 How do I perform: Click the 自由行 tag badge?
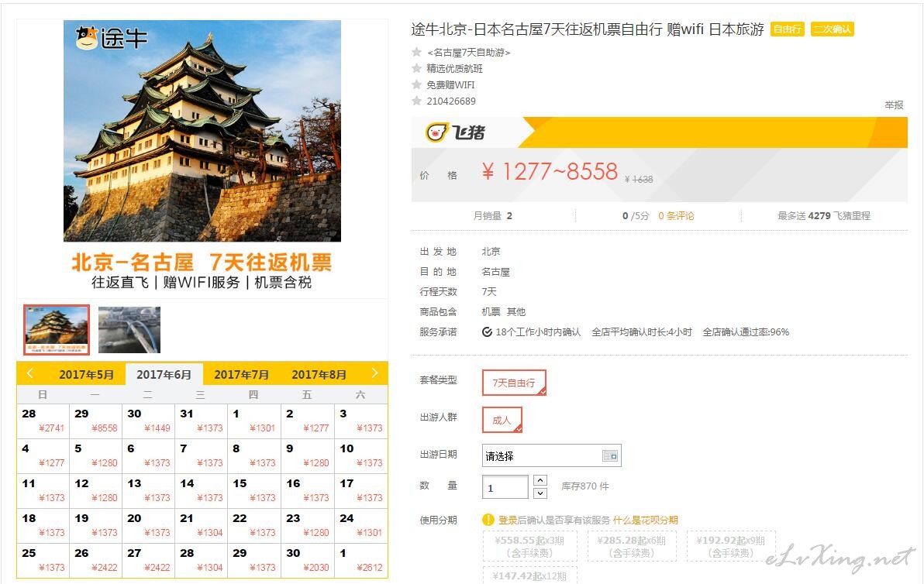pyautogui.click(x=788, y=29)
